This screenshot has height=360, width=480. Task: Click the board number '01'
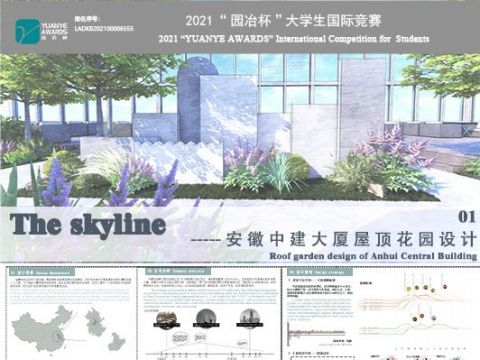coord(467,217)
